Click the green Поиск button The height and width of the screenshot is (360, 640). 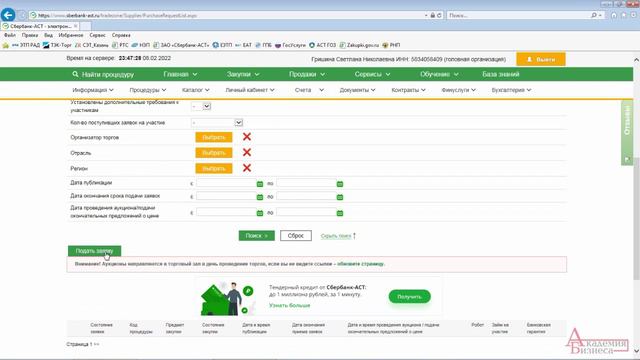click(x=256, y=236)
